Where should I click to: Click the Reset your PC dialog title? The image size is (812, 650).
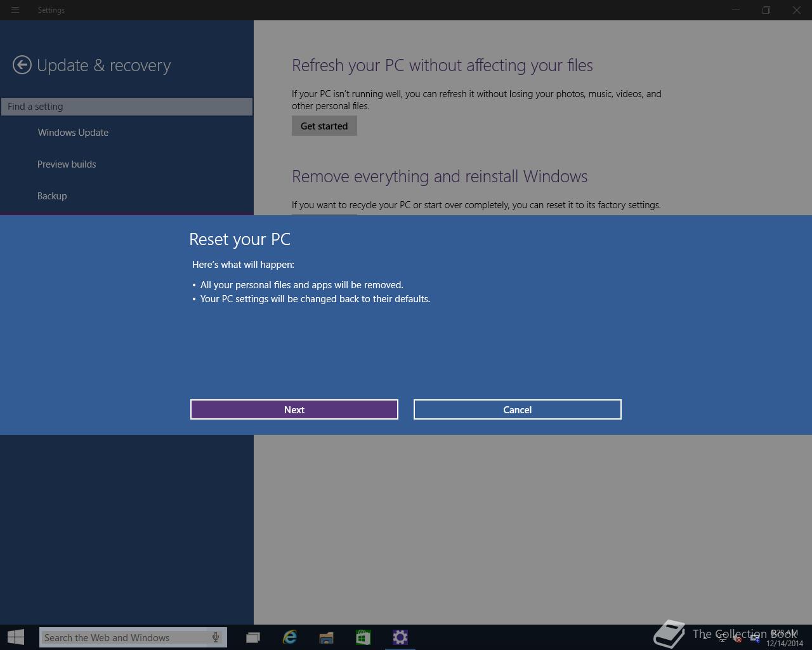pos(240,239)
